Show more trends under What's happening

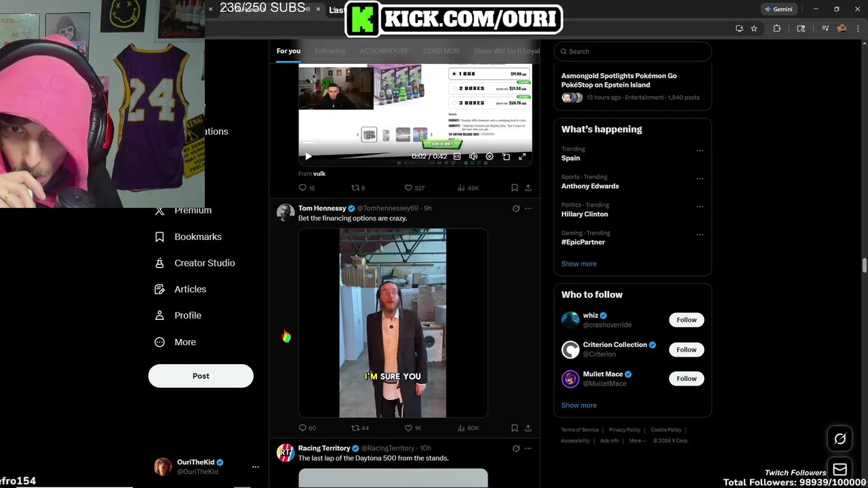[579, 264]
